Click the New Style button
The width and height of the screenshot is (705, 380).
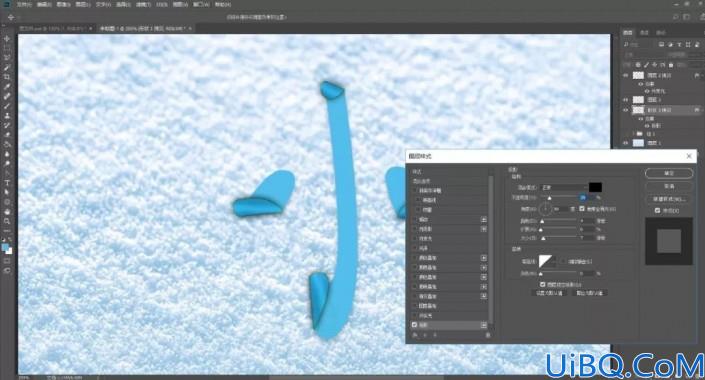[669, 199]
